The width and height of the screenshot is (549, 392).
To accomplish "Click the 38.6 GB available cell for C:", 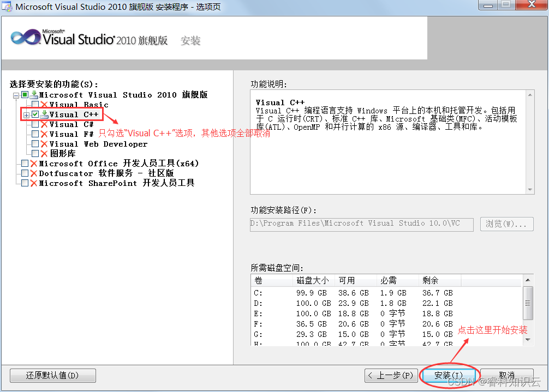I will click(353, 293).
